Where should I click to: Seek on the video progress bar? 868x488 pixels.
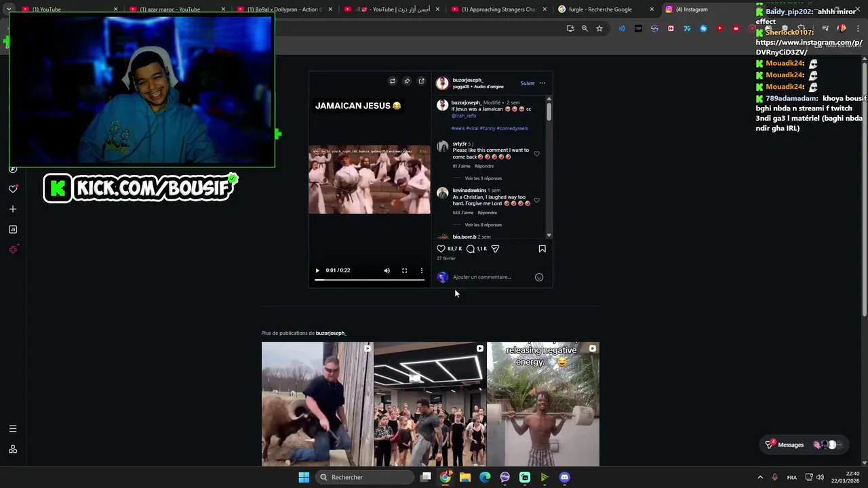370,279
